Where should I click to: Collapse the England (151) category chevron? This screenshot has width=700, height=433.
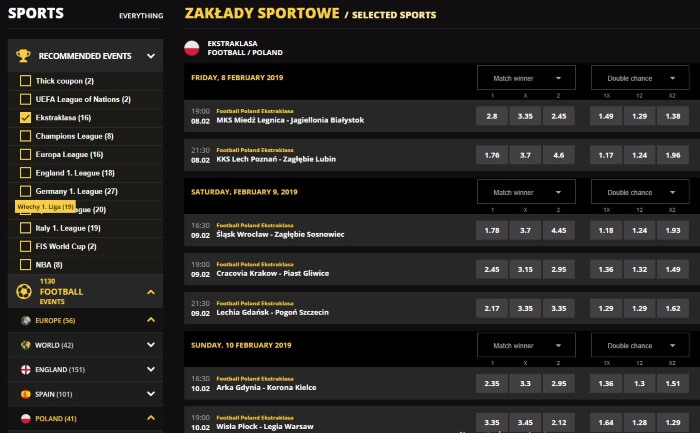150,368
